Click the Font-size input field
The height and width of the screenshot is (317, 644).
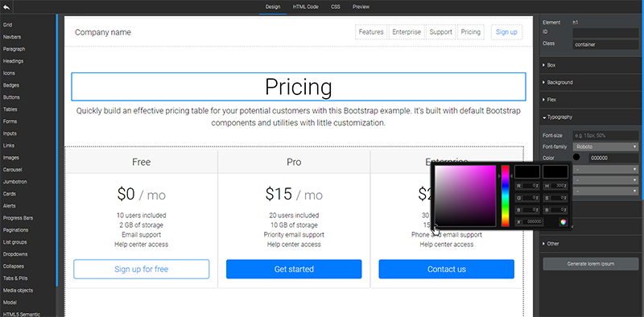[x=605, y=135]
